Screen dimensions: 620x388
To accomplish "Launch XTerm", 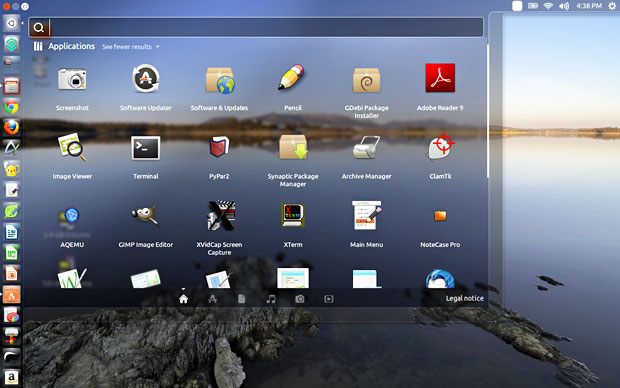I will point(293,215).
